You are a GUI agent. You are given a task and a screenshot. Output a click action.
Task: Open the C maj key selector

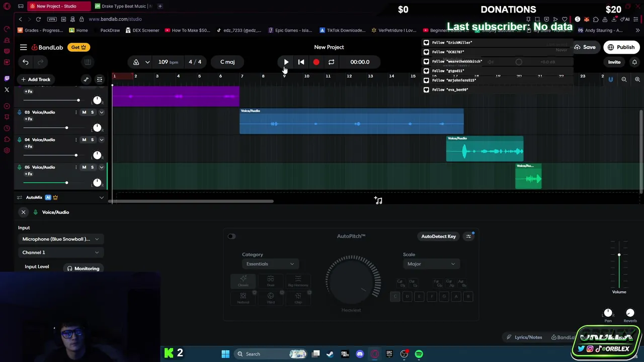[227, 62]
